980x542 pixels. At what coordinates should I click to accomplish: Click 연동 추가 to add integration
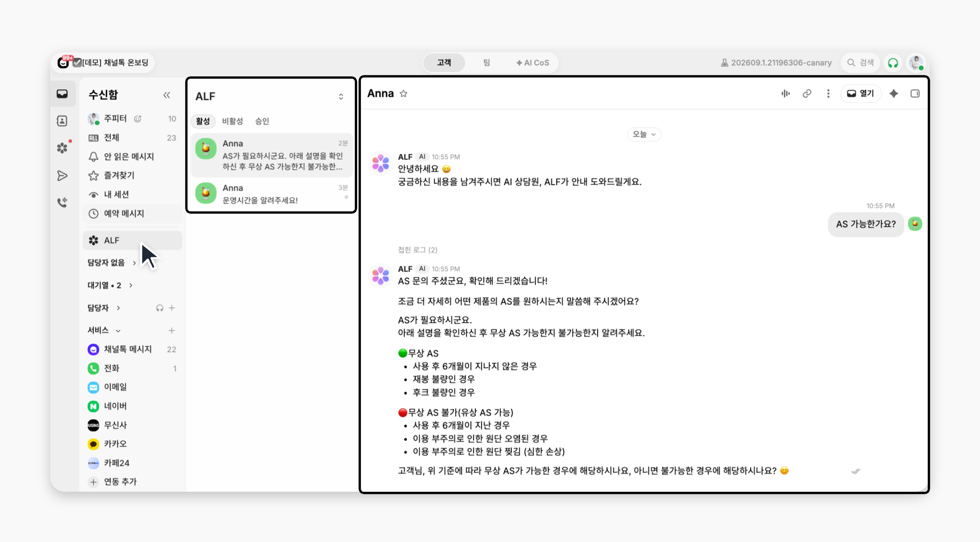(113, 482)
